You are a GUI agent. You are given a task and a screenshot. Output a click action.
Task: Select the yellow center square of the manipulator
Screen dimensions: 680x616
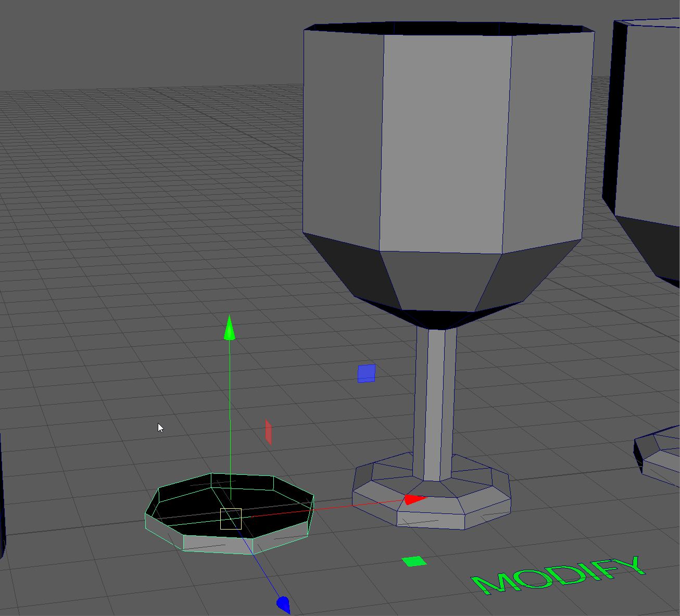(x=231, y=519)
